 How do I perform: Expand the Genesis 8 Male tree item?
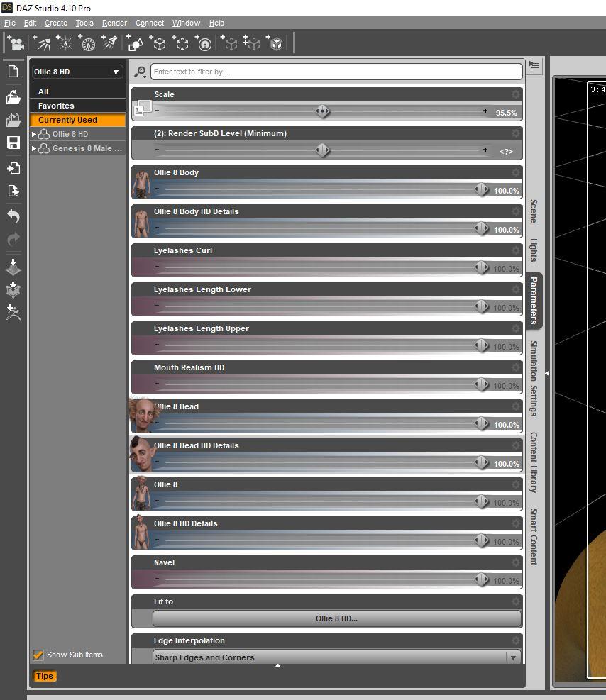click(x=34, y=148)
